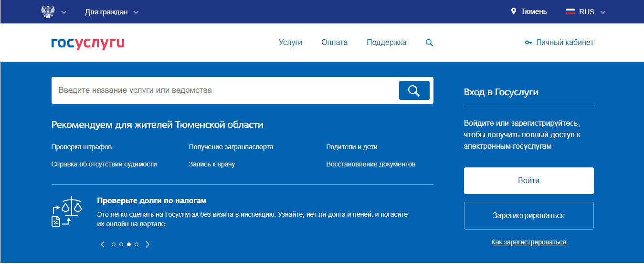
Task: Expand the dropdown beside the emblem
Action: click(x=64, y=12)
